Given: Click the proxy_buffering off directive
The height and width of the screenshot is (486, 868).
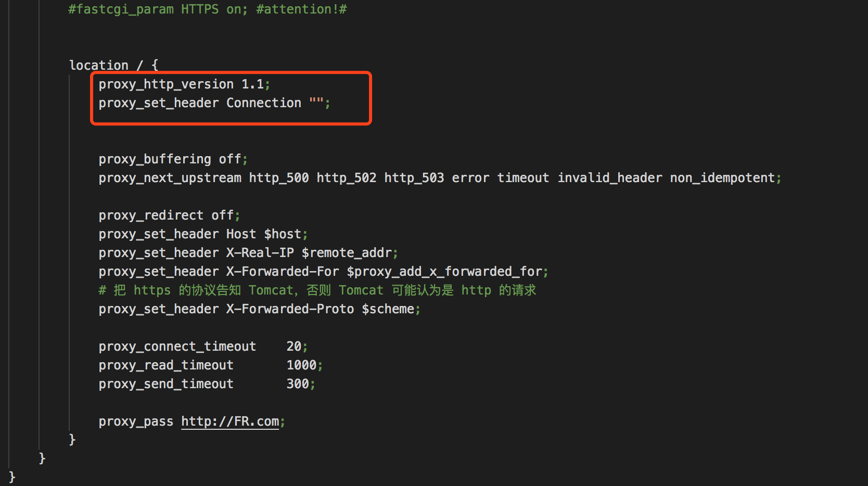Looking at the screenshot, I should (172, 159).
